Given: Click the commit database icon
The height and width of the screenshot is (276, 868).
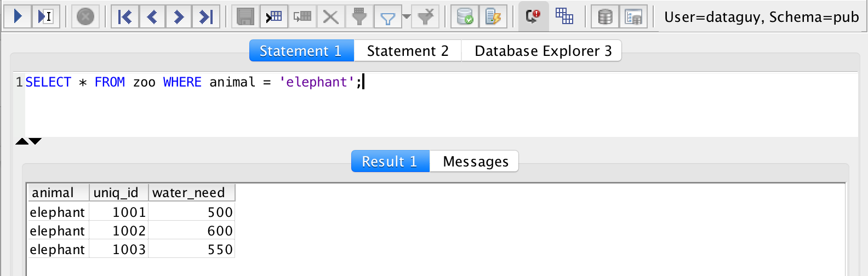Looking at the screenshot, I should 465,16.
